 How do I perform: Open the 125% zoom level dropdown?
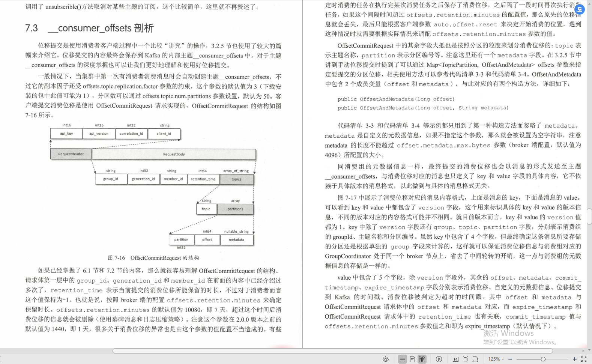point(496,359)
